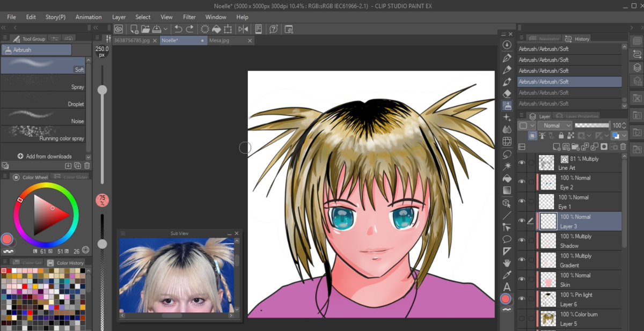Click the Delete layer trash icon
This screenshot has width=644, height=331.
pos(623,146)
